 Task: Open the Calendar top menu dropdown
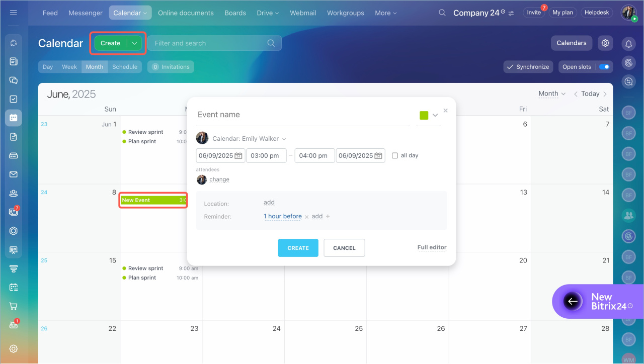pos(130,13)
